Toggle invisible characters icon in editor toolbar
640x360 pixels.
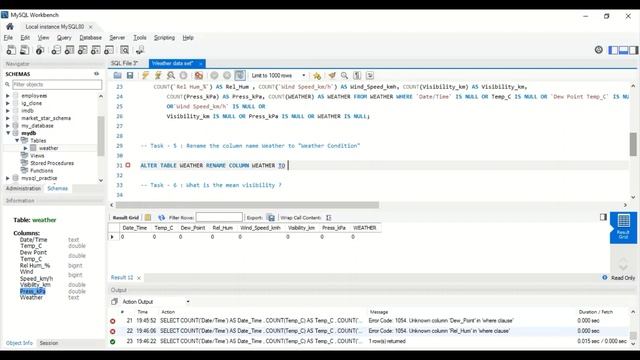coord(357,76)
